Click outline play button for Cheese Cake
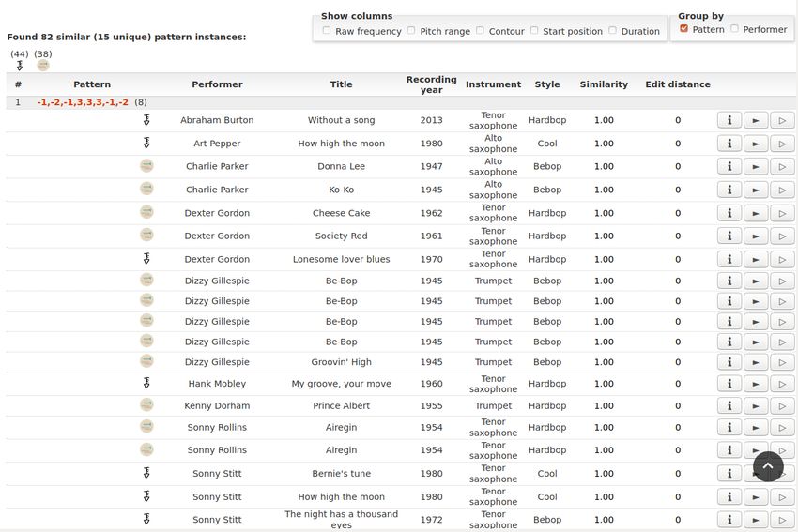Viewport: 798px width, 532px height. 782,214
